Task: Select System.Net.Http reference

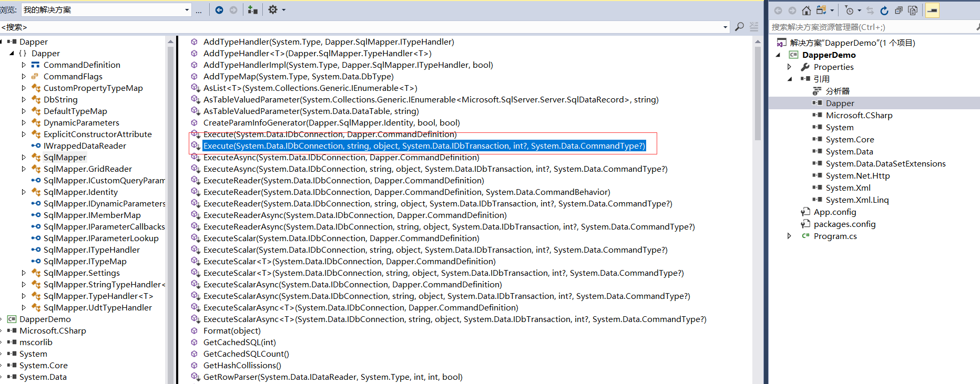Action: coord(858,175)
